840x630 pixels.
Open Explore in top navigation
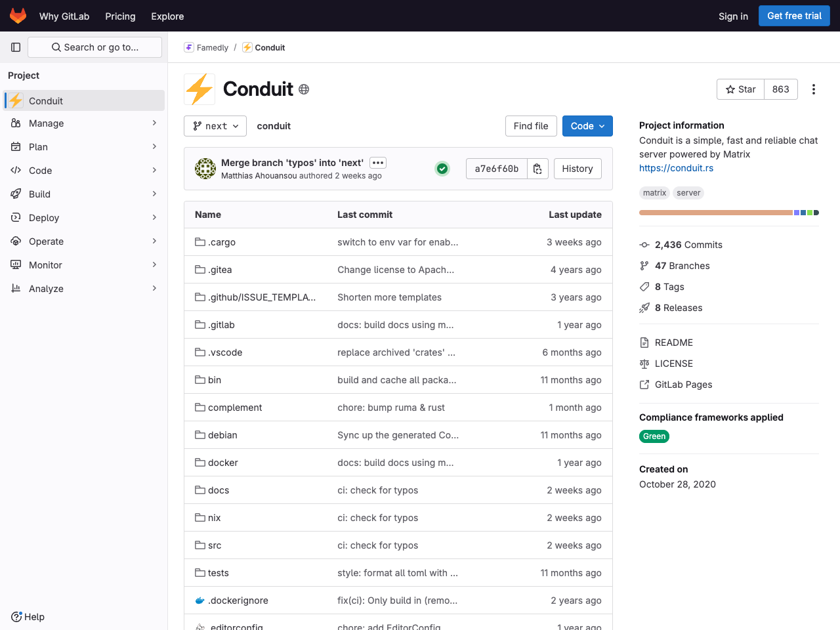tap(167, 16)
